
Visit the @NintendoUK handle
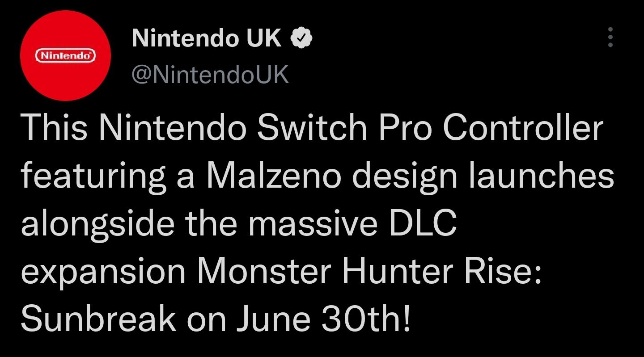pos(210,75)
